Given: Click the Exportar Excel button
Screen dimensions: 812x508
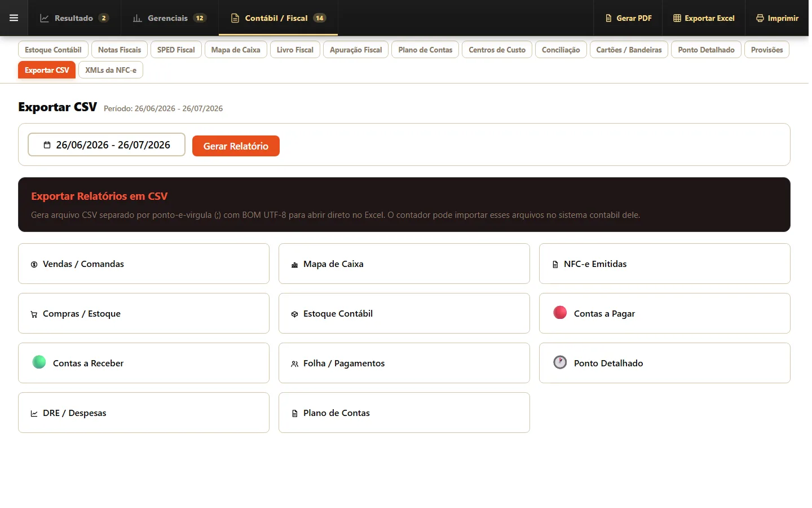Looking at the screenshot, I should (x=704, y=18).
